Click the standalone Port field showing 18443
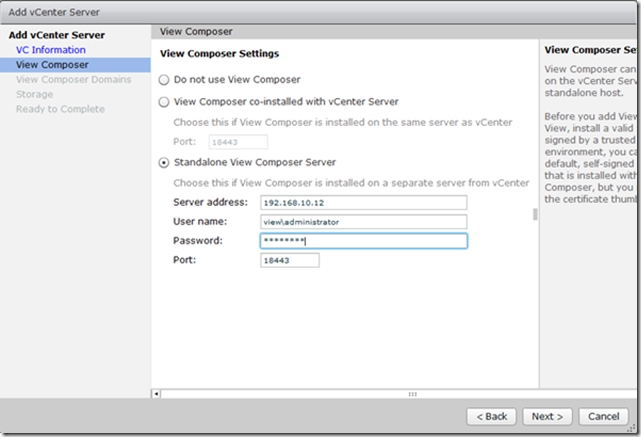 289,260
